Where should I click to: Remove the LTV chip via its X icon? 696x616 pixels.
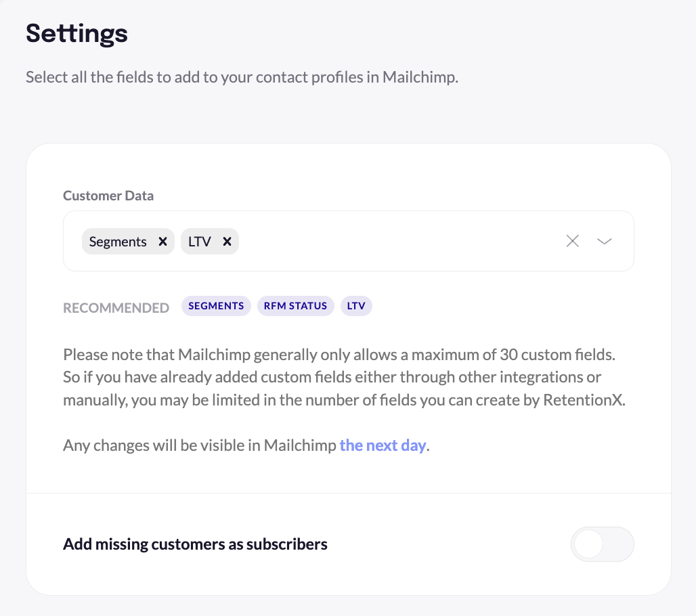pos(227,241)
